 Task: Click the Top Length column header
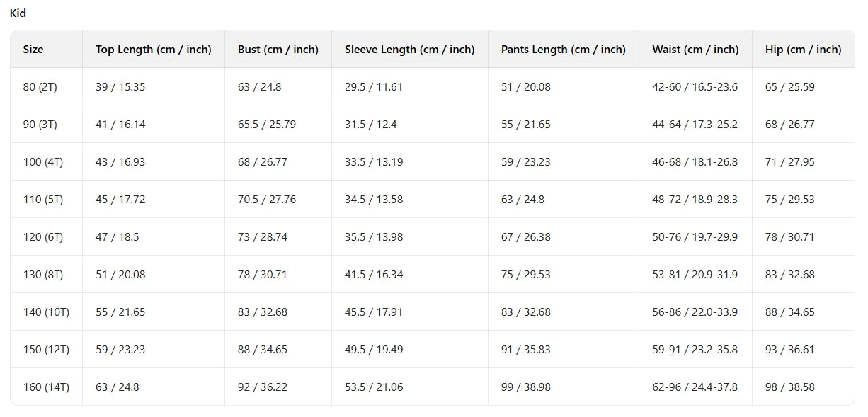click(153, 50)
